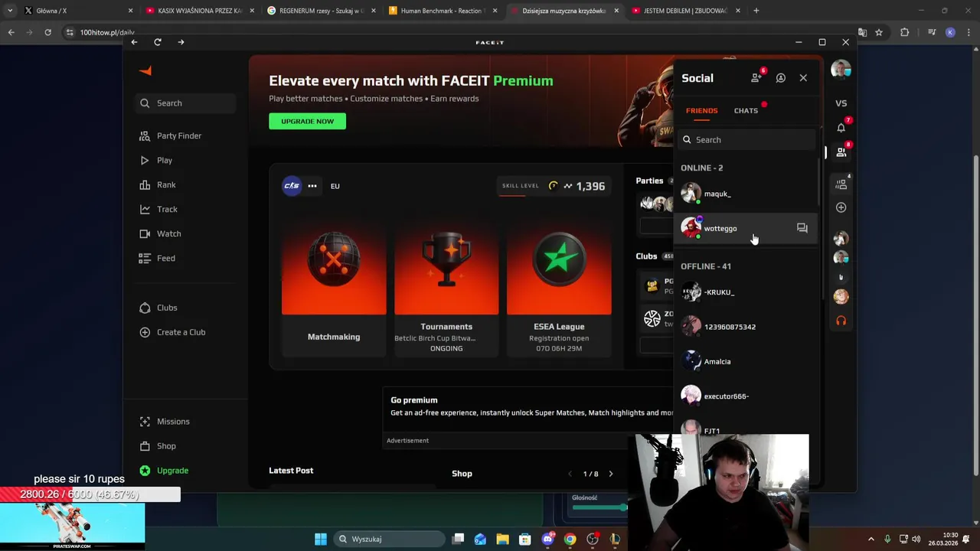Switch to the REGENERUM rzesy browser tab
The width and height of the screenshot is (980, 551).
[x=320, y=11]
